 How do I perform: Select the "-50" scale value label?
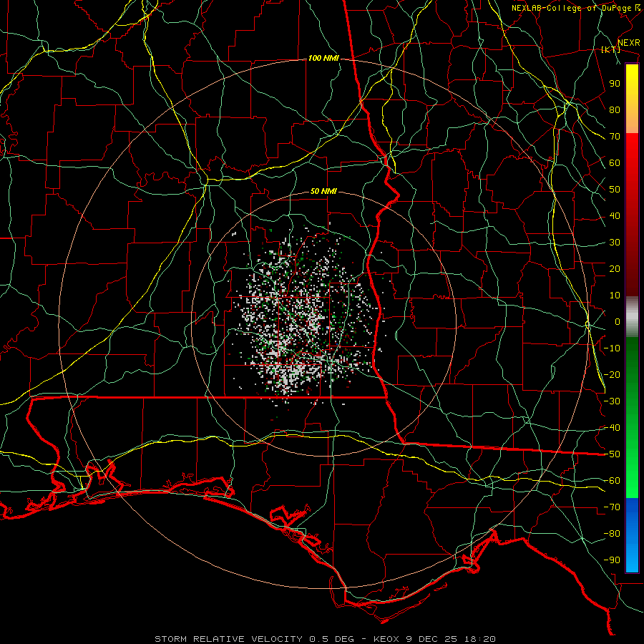[612, 454]
